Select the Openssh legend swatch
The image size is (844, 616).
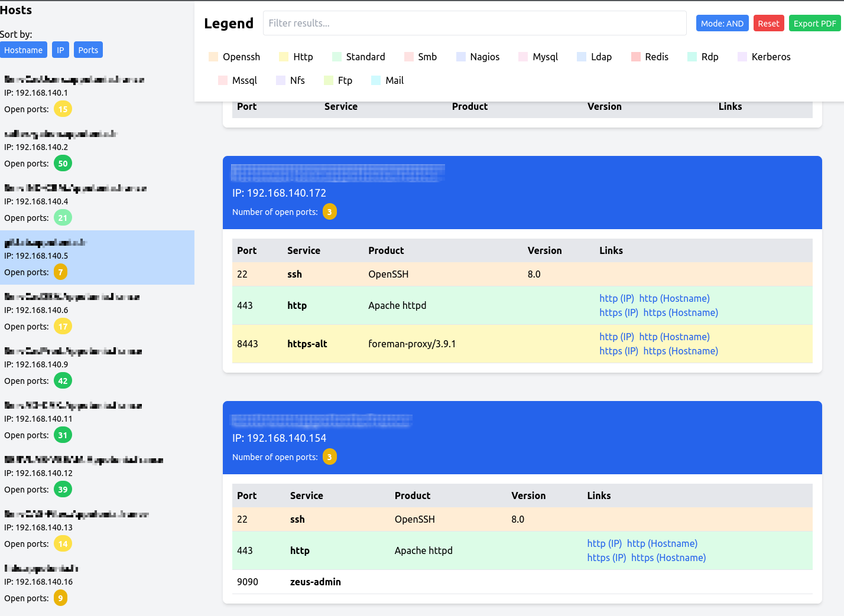[213, 57]
